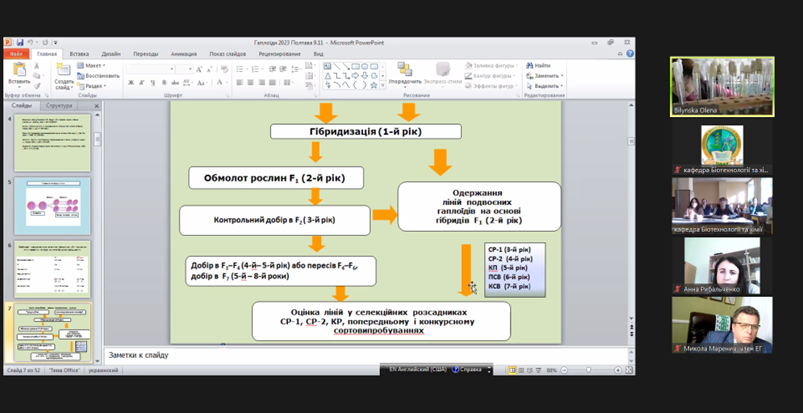803x413 pixels.
Task: Toggle italic К formatting
Action: [x=142, y=82]
